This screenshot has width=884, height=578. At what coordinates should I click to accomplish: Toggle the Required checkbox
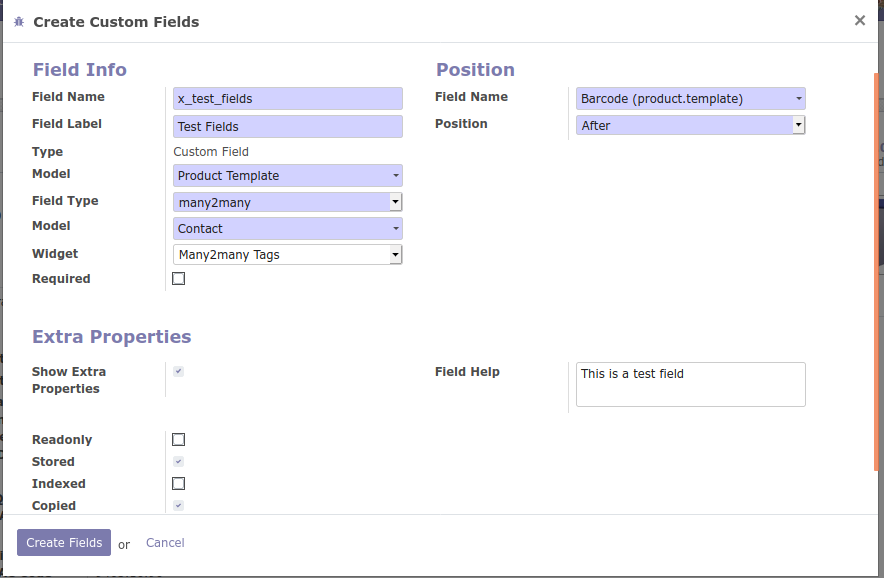pos(179,279)
